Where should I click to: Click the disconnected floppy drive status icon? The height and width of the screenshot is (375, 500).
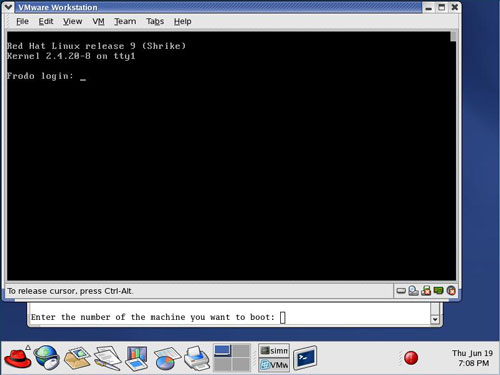(426, 291)
